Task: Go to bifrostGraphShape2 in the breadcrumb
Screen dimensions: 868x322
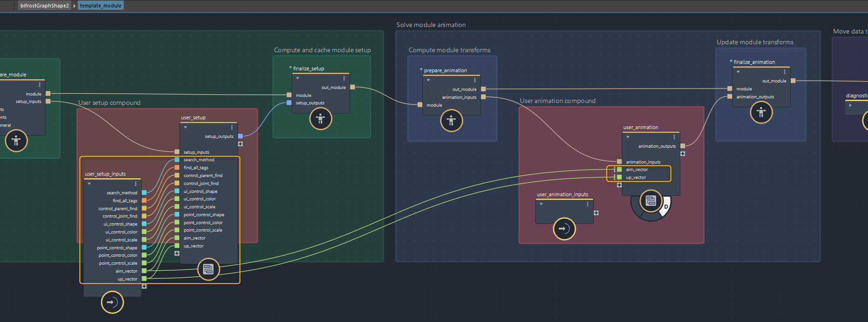Action: [45, 6]
